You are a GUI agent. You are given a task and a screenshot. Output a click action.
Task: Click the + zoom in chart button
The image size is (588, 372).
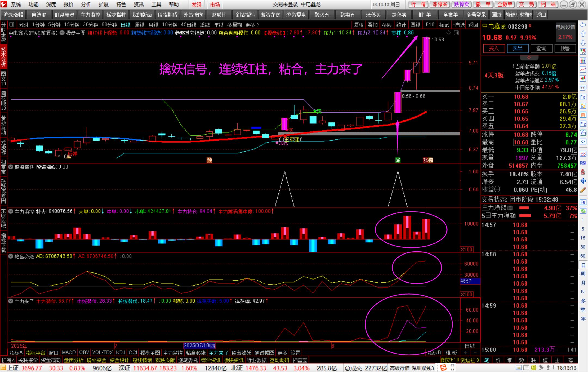tap(465, 352)
